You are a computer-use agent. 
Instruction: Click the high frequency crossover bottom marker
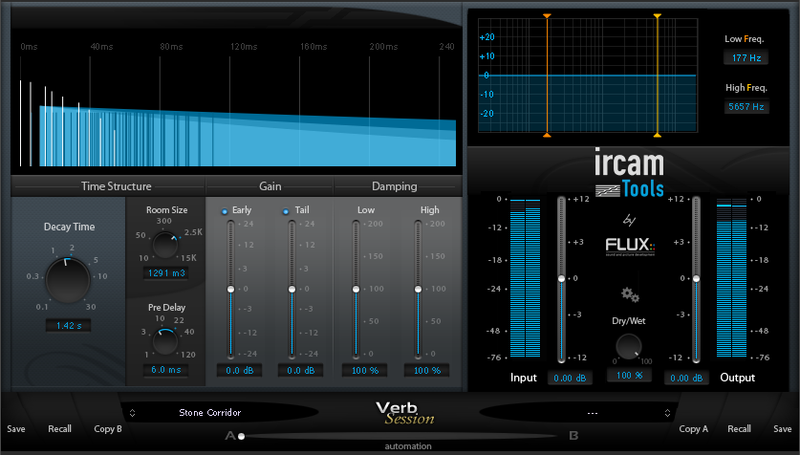[657, 135]
